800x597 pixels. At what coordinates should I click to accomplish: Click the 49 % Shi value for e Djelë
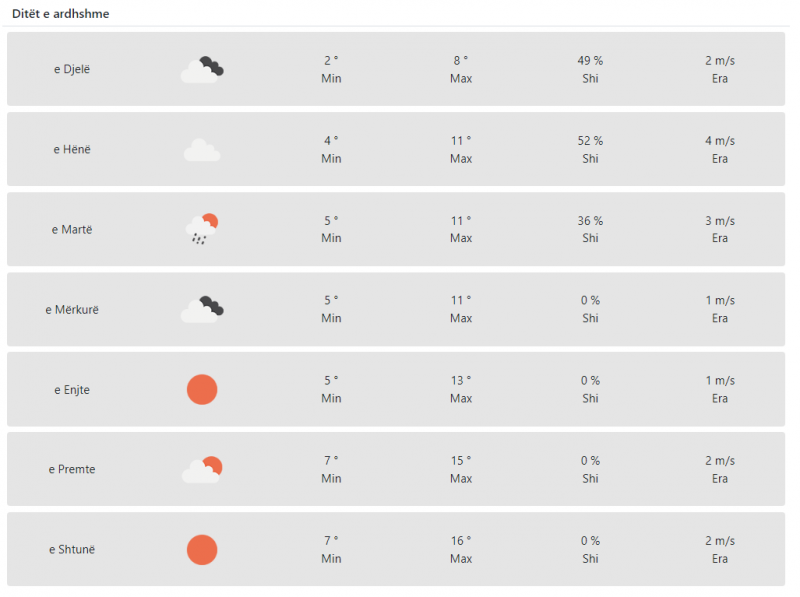(590, 61)
